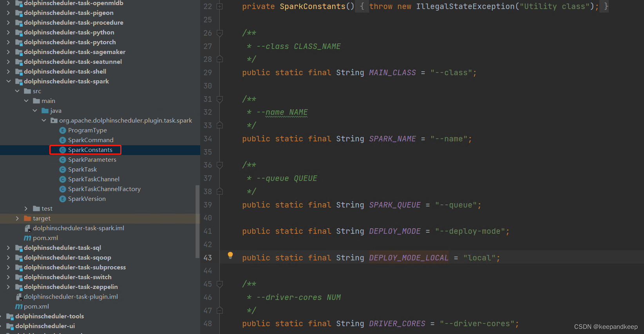Expand the collapsed SparkConstants constructor on line 22
644x334 pixels.
click(220, 7)
